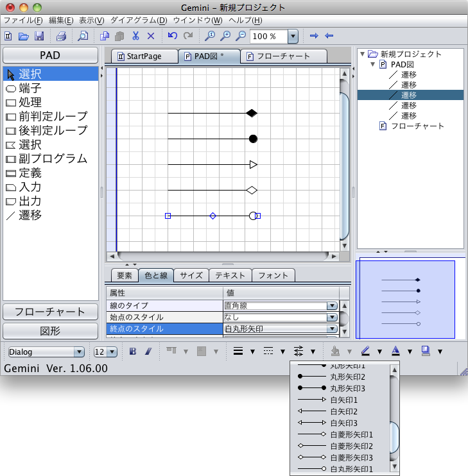Collapse the 新規プロジェクト tree node
Image resolution: width=468 pixels, height=476 pixels.
click(x=362, y=54)
